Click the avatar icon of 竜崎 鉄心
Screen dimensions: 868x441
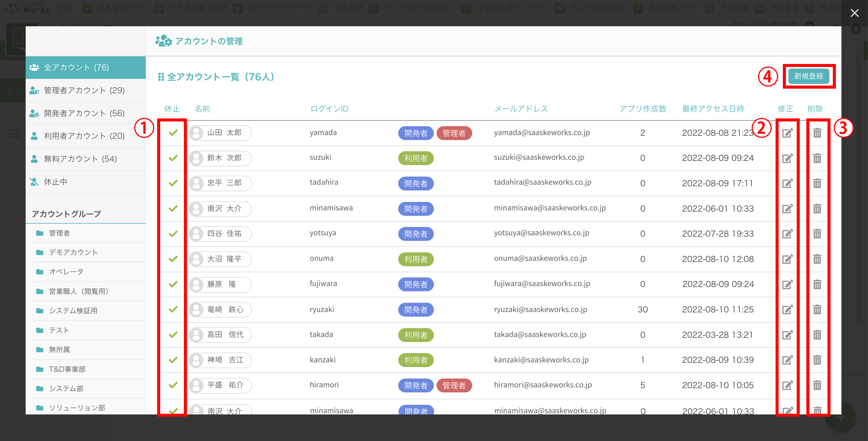196,309
